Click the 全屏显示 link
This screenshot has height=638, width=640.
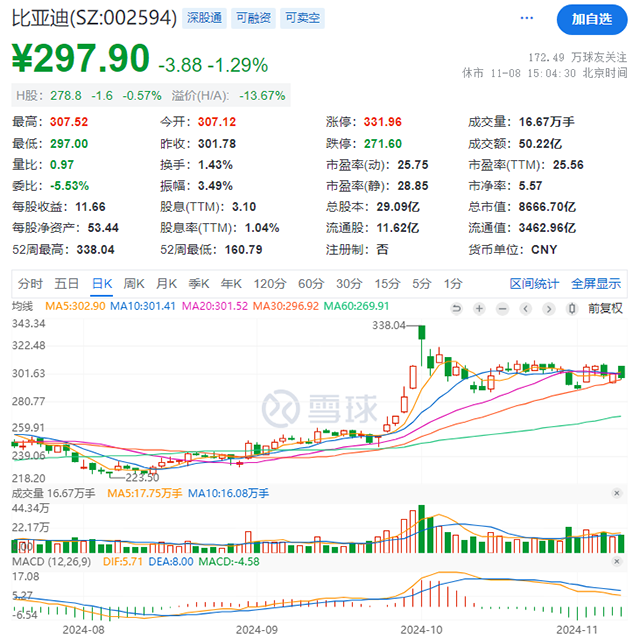tap(596, 283)
